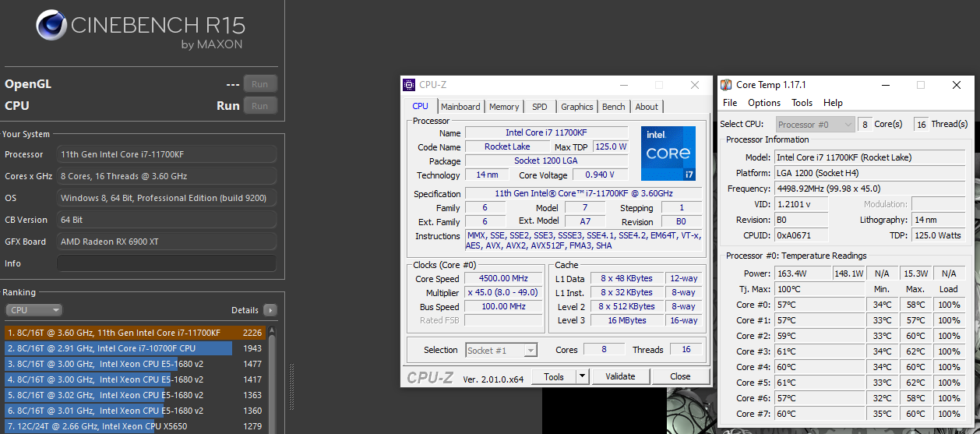Close the CPU-Z window
The image size is (980, 434).
coord(694,85)
